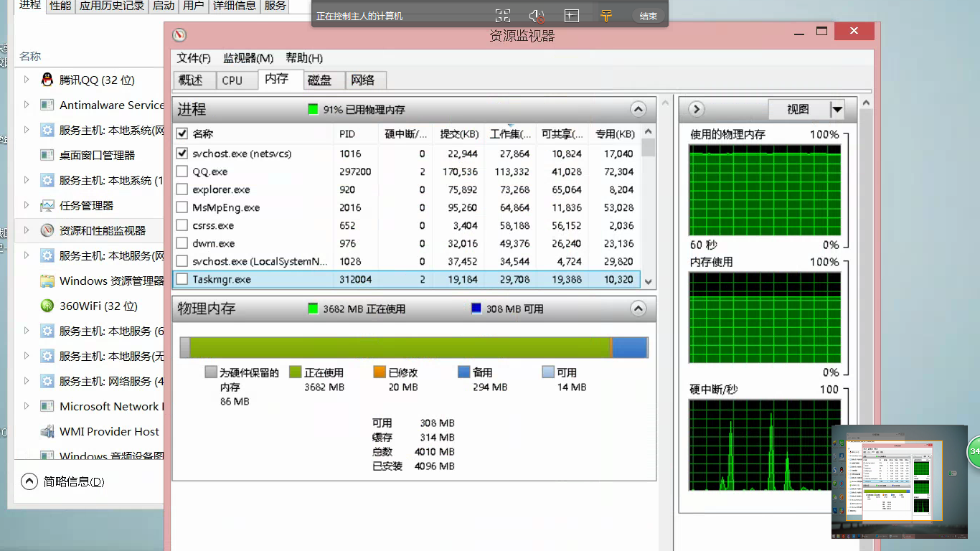Select the dwm.exe process name
The image size is (980, 551).
[x=214, y=243]
